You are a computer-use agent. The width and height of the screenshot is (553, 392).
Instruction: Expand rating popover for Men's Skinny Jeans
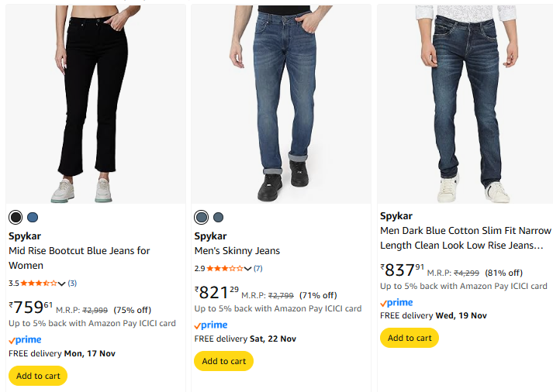(248, 269)
